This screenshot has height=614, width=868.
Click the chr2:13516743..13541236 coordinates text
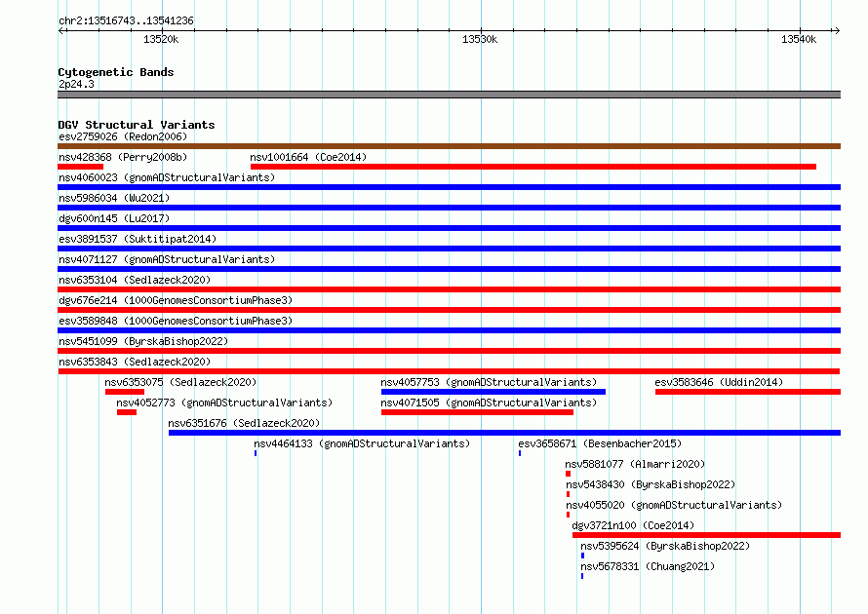point(126,20)
